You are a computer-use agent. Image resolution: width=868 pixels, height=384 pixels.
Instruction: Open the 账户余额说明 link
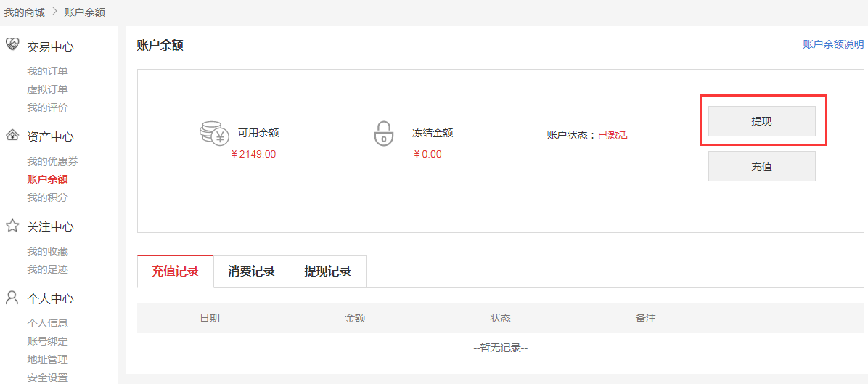tap(833, 44)
